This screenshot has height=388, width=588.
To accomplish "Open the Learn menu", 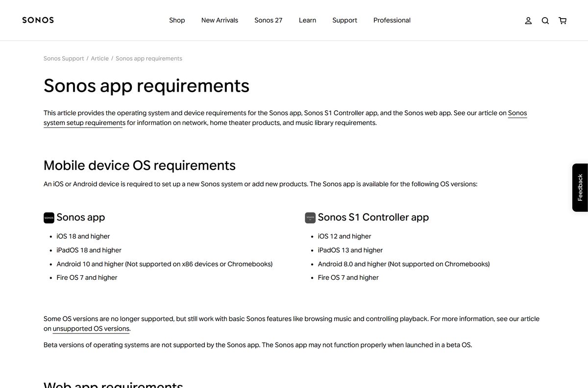I will click(x=307, y=20).
